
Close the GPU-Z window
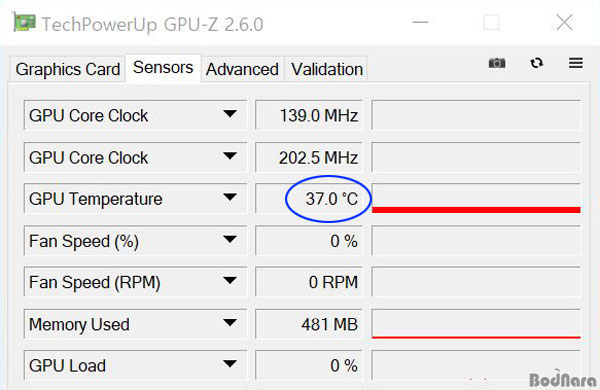pyautogui.click(x=564, y=22)
